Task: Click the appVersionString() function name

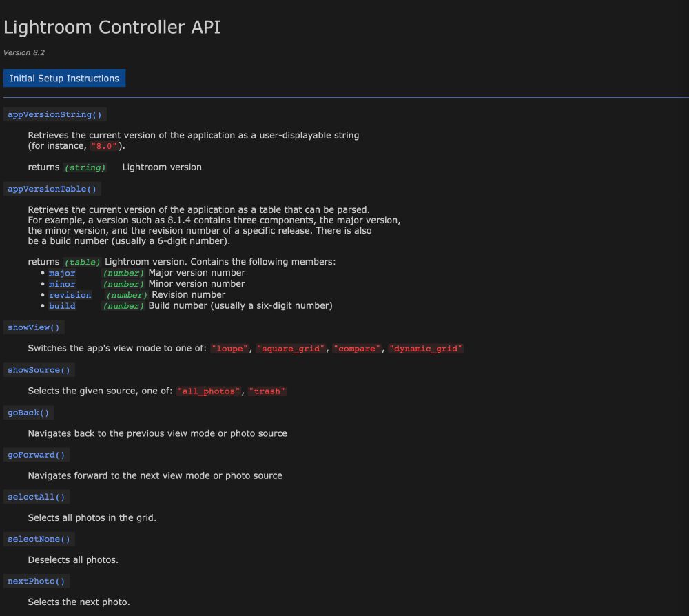Action: 54,114
